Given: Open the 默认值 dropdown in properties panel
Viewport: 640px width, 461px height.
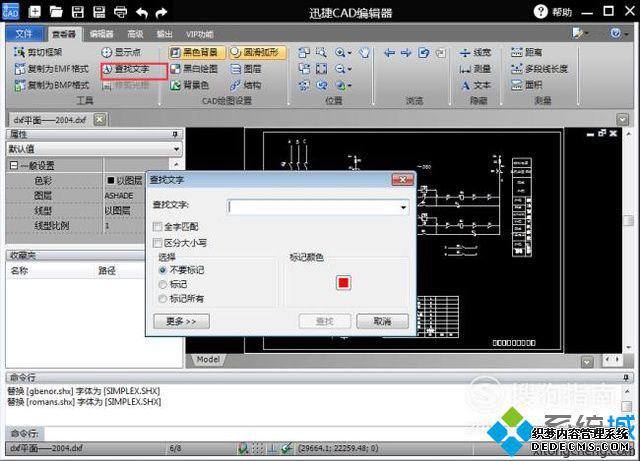Looking at the screenshot, I should pos(176,149).
